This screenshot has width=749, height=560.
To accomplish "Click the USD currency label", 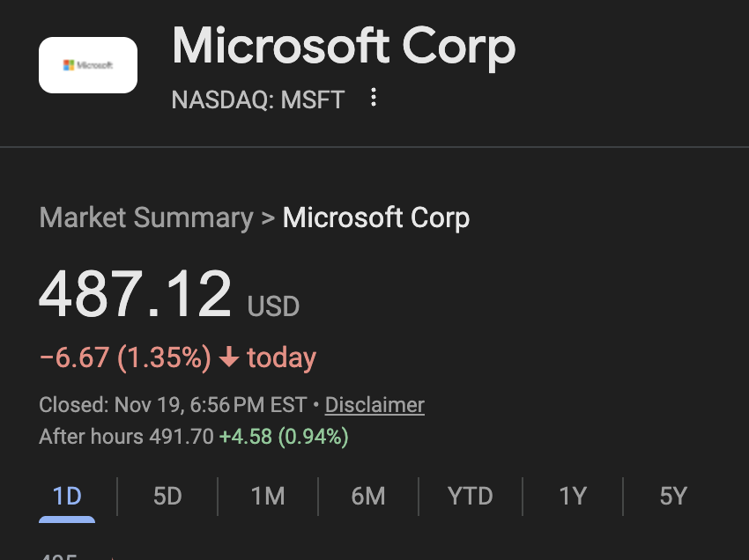I will click(x=273, y=306).
